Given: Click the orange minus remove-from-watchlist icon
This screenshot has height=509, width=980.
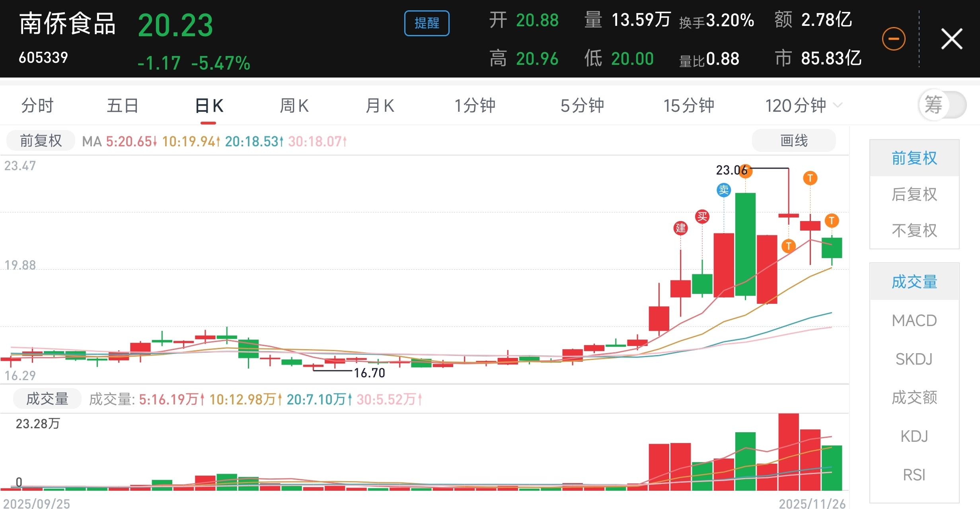Looking at the screenshot, I should pyautogui.click(x=894, y=39).
